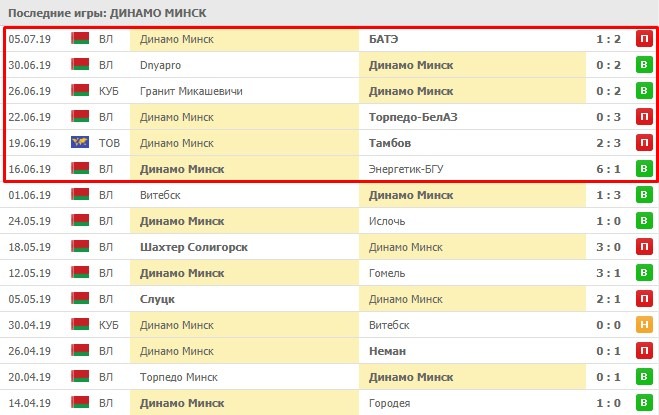Click the green win badge for 30.06.19 match
Image resolution: width=659 pixels, height=415 pixels.
(x=644, y=65)
